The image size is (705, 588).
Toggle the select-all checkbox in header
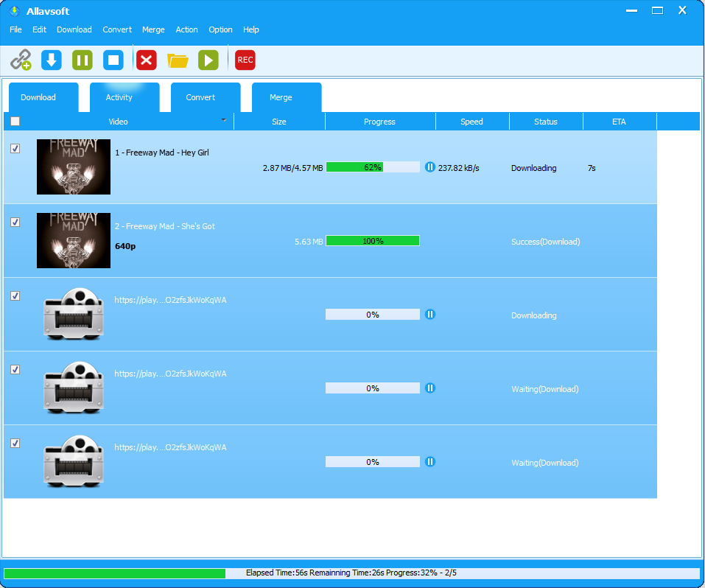tap(15, 121)
